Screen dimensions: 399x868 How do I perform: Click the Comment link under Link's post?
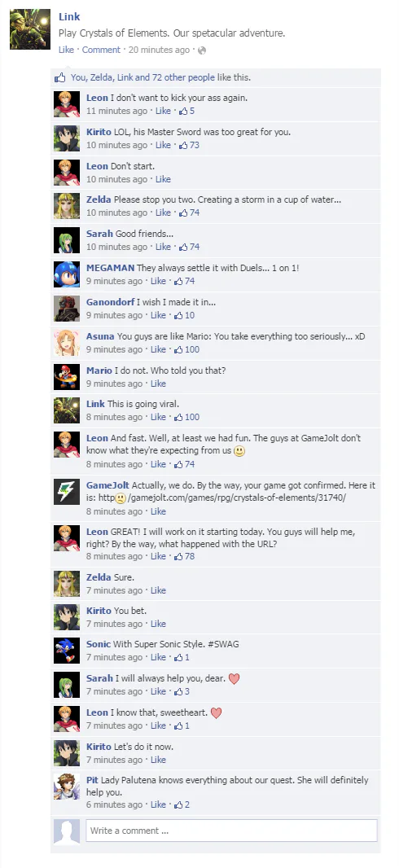101,50
